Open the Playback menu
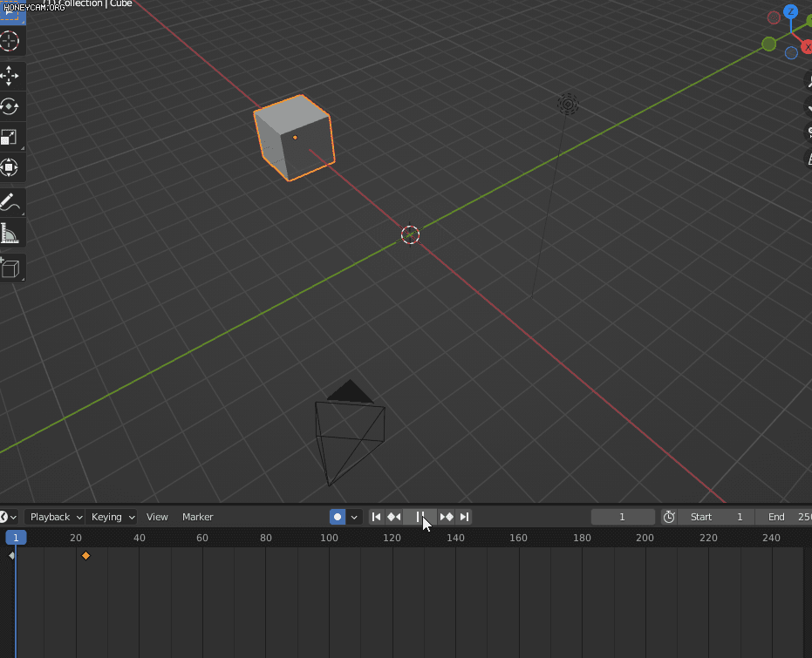 (x=56, y=517)
